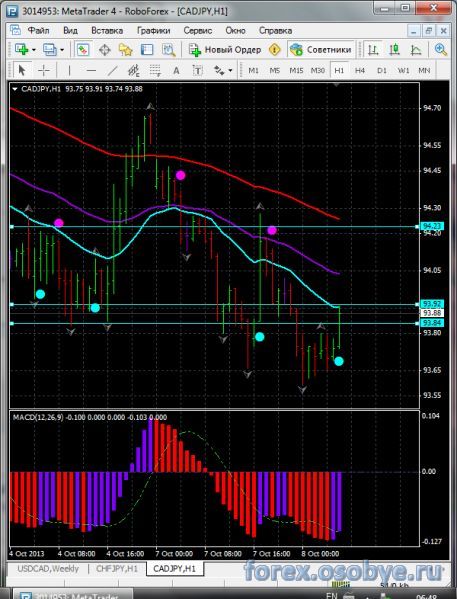Select the crosshair cursor tool
457x599 pixels.
pos(44,70)
